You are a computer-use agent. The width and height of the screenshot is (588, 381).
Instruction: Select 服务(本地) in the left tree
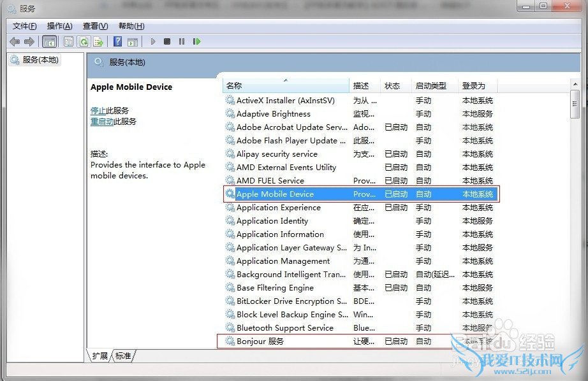click(40, 60)
